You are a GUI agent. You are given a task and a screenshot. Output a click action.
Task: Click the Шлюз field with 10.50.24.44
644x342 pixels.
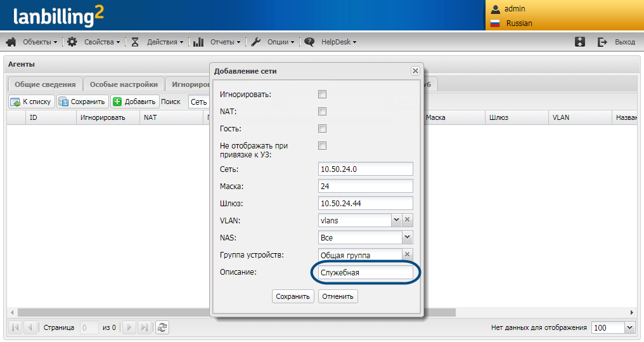pos(366,203)
